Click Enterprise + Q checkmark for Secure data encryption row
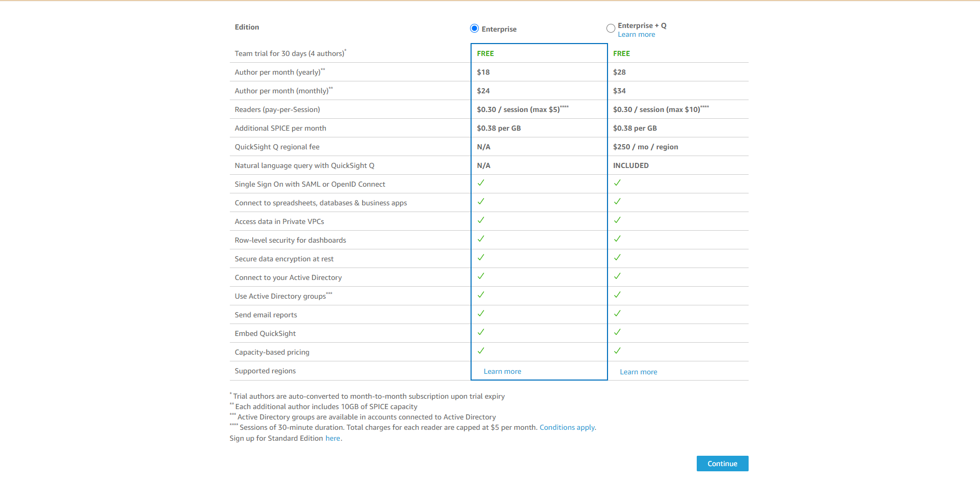Screen dimensions: 980x491 click(617, 257)
